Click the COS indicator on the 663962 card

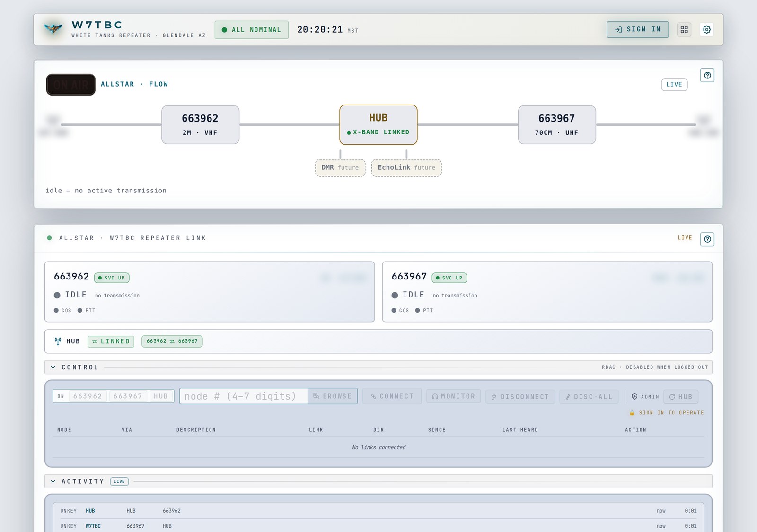tap(62, 311)
